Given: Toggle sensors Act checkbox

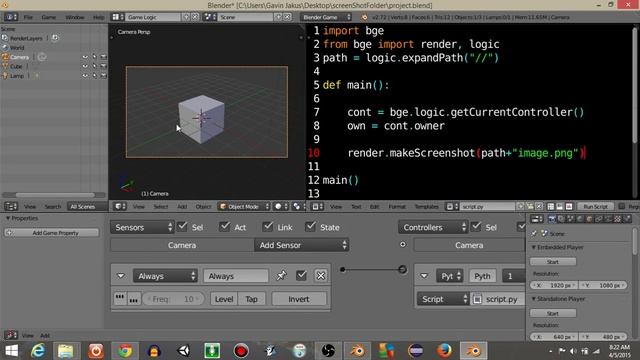Looking at the screenshot, I should (224, 226).
